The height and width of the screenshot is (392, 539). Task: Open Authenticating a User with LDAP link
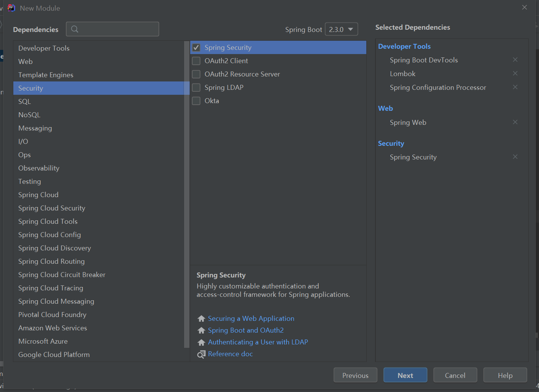[258, 342]
